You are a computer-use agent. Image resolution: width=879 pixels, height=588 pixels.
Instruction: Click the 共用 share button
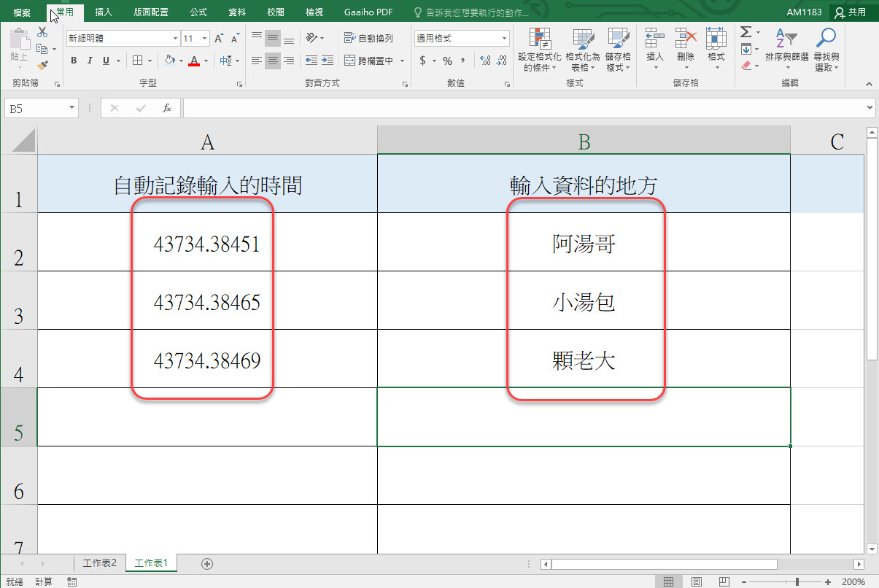tap(851, 12)
